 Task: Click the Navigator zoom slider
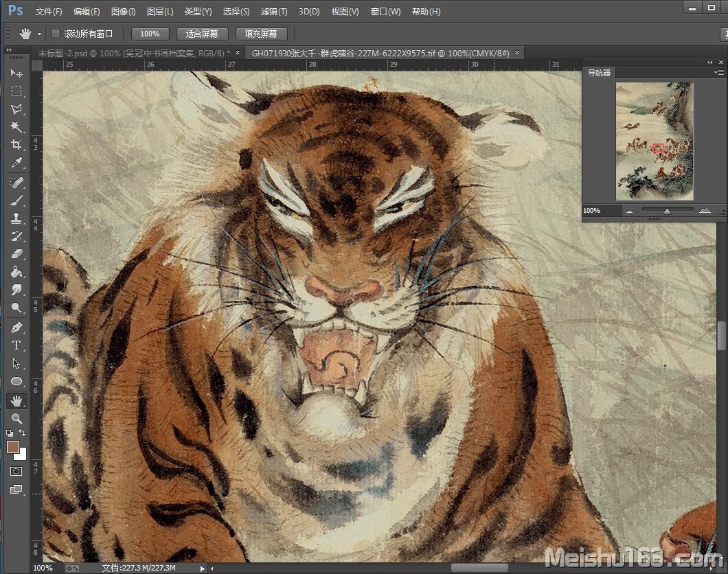667,211
